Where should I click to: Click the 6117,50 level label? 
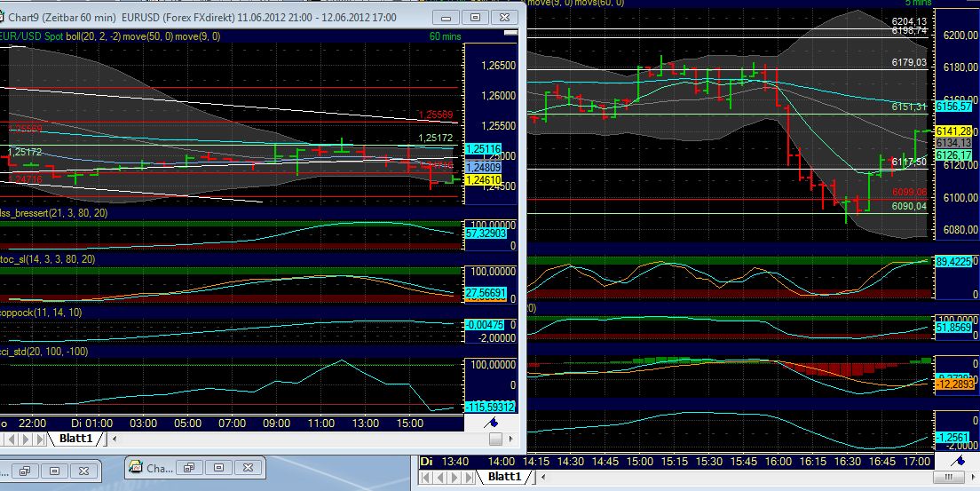tap(909, 162)
